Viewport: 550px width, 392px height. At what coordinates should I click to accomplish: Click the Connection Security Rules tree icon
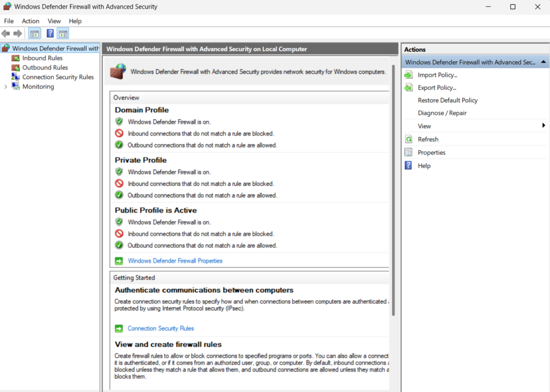tap(16, 77)
